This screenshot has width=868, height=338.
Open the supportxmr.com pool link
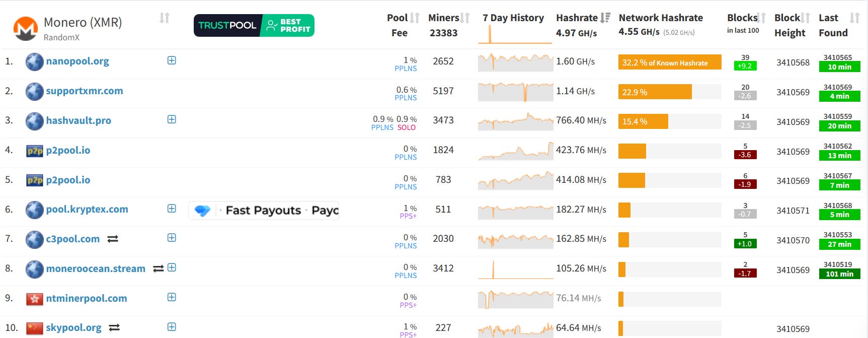85,91
